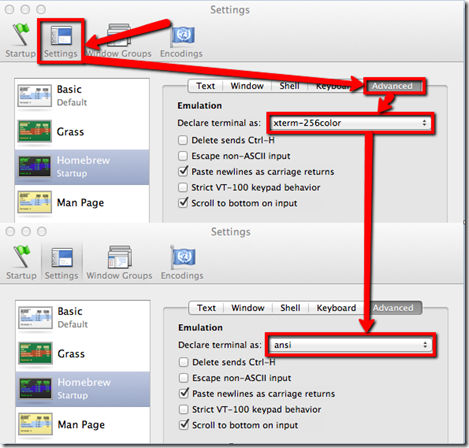Screen dimensions: 469x448
Task: Select Grass profile thumbnail in xterm-256color window
Action: coord(34,131)
